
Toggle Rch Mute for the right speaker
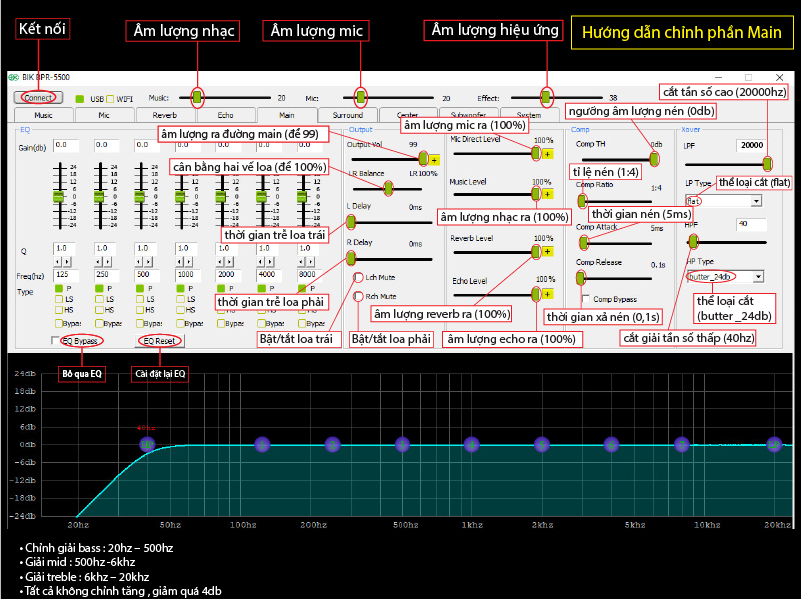pyautogui.click(x=359, y=296)
